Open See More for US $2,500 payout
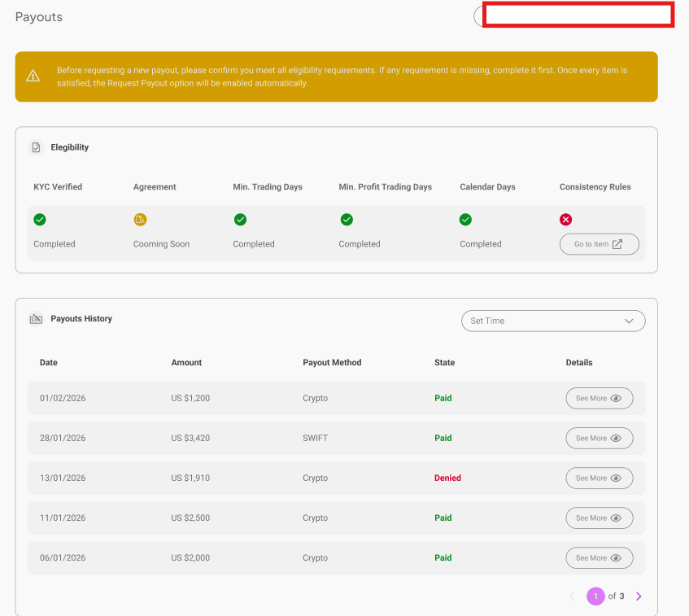 [599, 518]
